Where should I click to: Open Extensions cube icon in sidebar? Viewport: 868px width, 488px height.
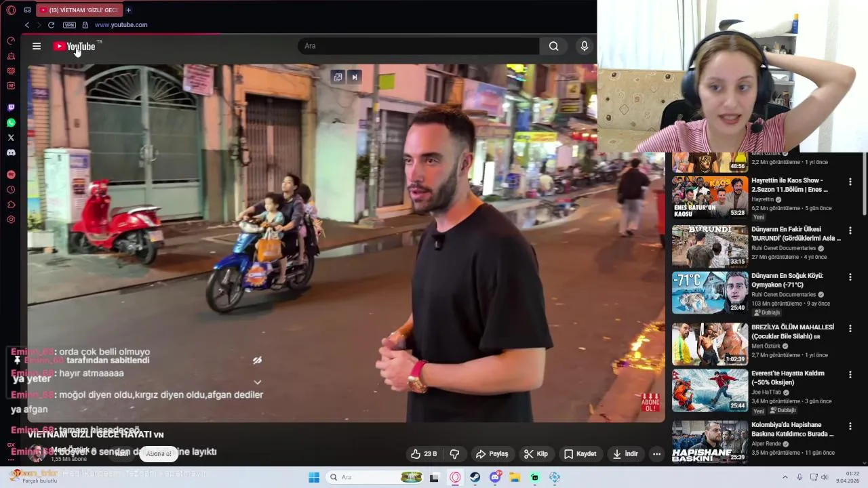pyautogui.click(x=11, y=205)
